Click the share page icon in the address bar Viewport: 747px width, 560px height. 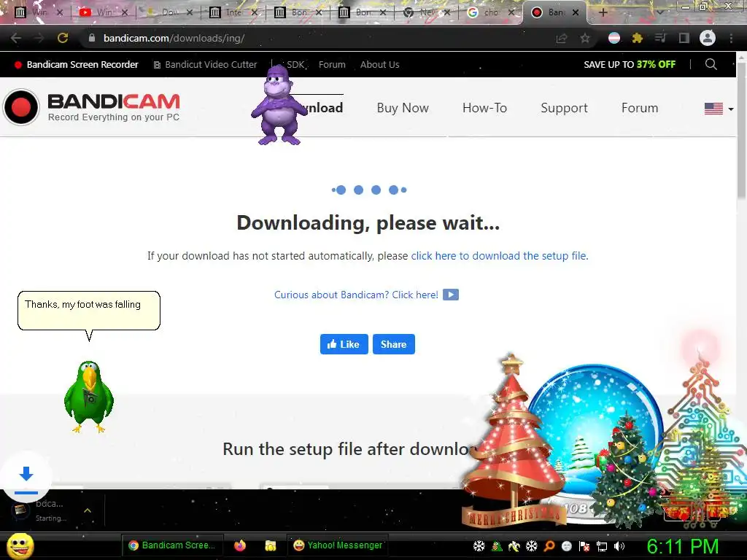pyautogui.click(x=562, y=38)
